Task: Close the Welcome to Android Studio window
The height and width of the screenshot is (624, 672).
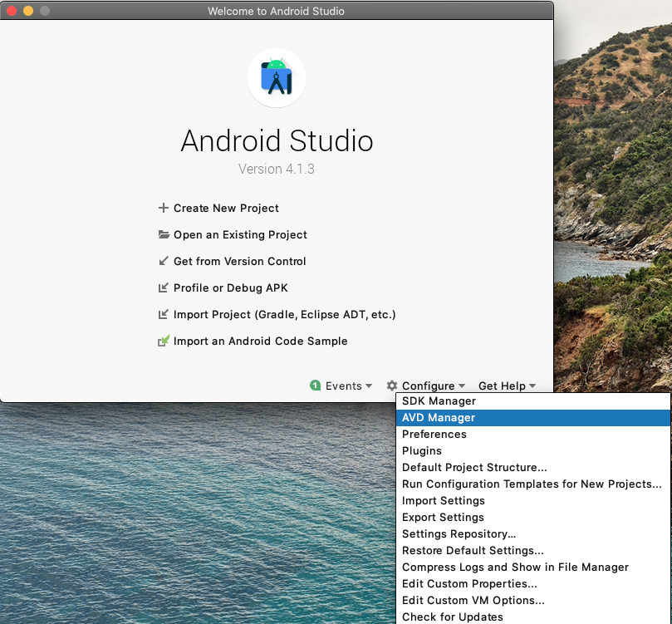Action: [x=12, y=11]
